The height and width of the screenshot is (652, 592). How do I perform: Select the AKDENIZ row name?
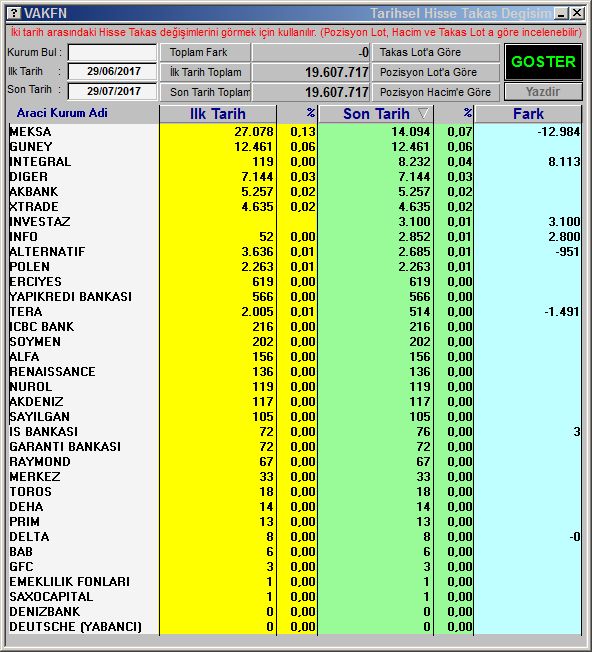37,402
